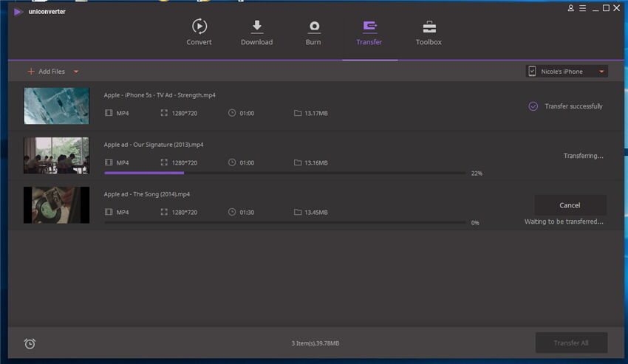Open the Convert section icon
628x364 pixels.
pos(199,27)
